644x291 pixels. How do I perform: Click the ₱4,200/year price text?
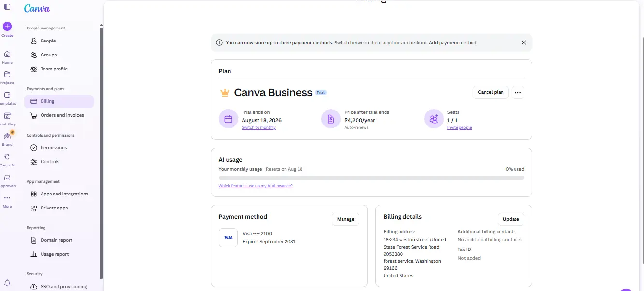(x=360, y=120)
